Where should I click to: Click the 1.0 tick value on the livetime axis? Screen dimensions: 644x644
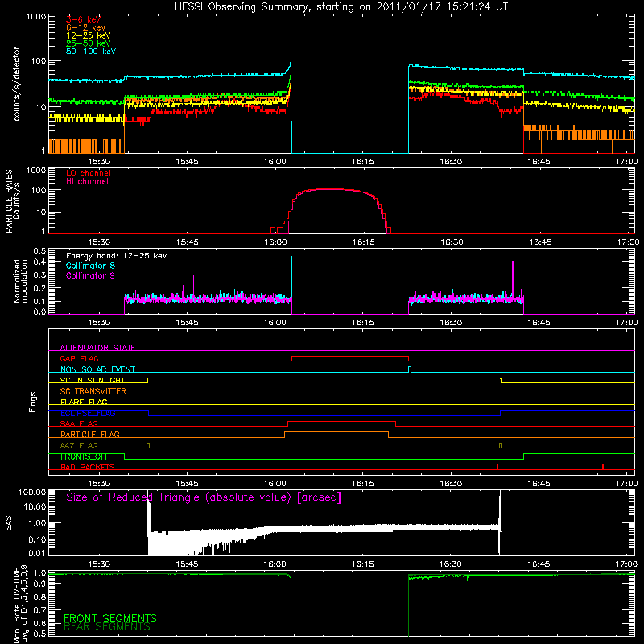click(39, 573)
